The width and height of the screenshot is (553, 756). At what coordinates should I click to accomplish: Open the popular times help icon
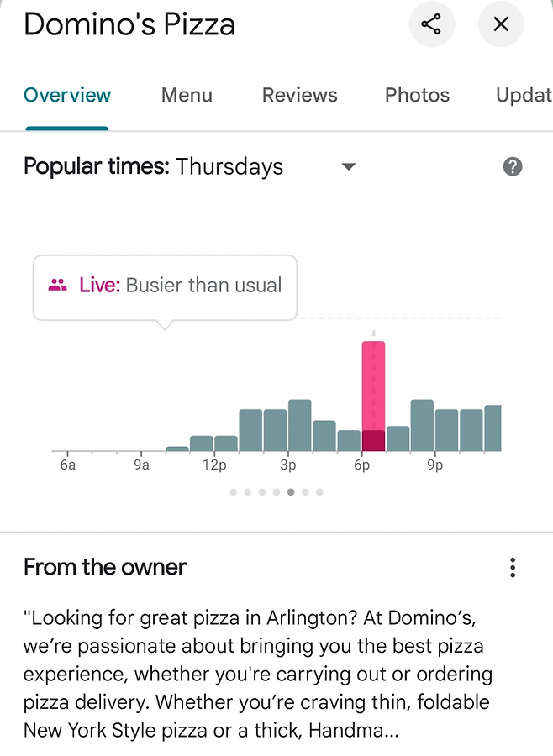(513, 166)
